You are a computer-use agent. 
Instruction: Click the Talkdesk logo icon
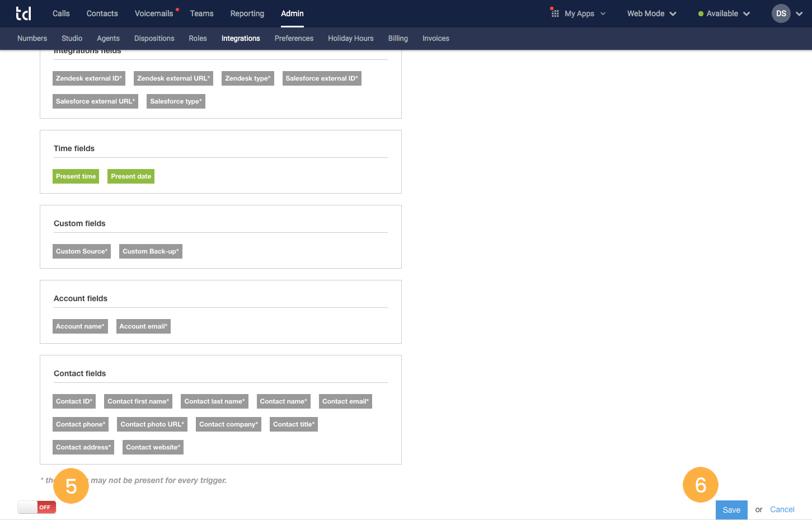pos(24,13)
